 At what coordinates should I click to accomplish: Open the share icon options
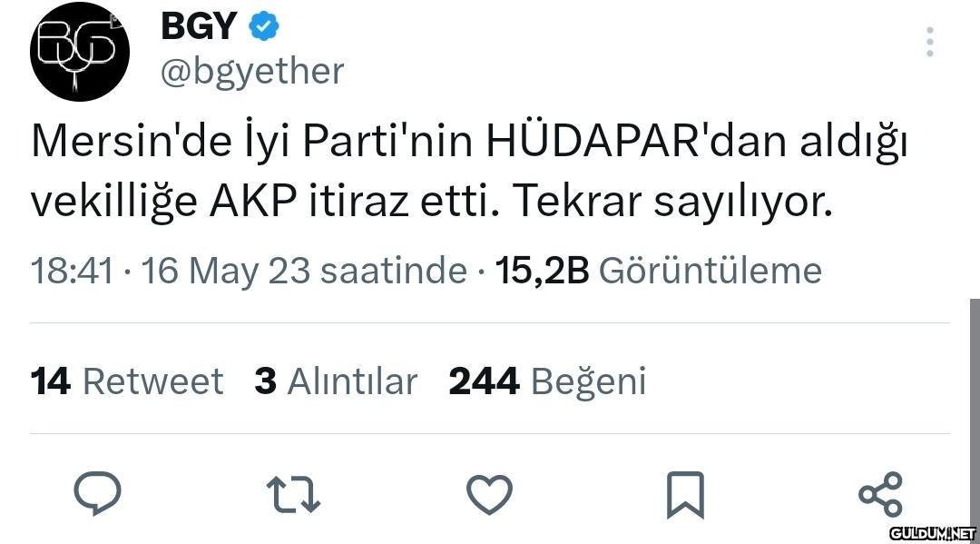(880, 495)
